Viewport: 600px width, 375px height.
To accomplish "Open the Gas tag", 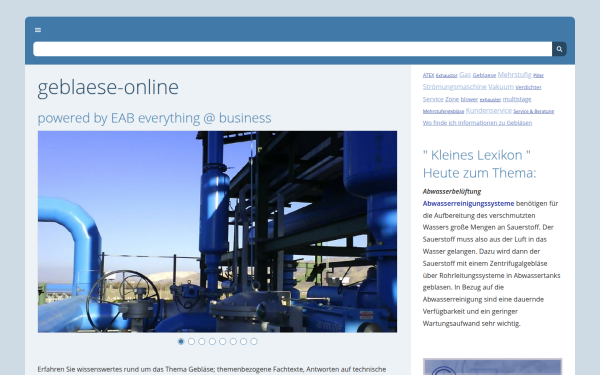I will click(x=465, y=75).
